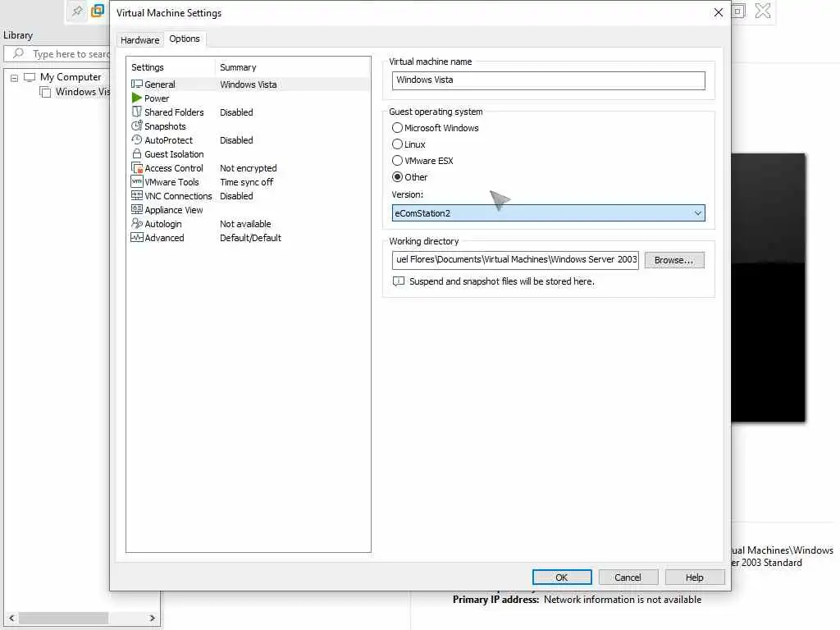Switch to the Hardware tab
Image resolution: width=840 pixels, height=630 pixels.
(139, 39)
